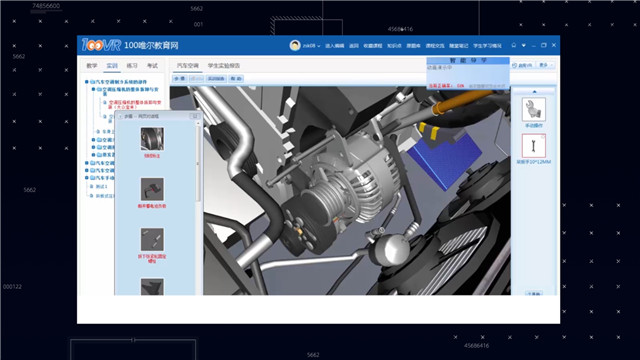Click the 帮助 toolbar button
Screen dimensions: 640x360
pos(236,78)
